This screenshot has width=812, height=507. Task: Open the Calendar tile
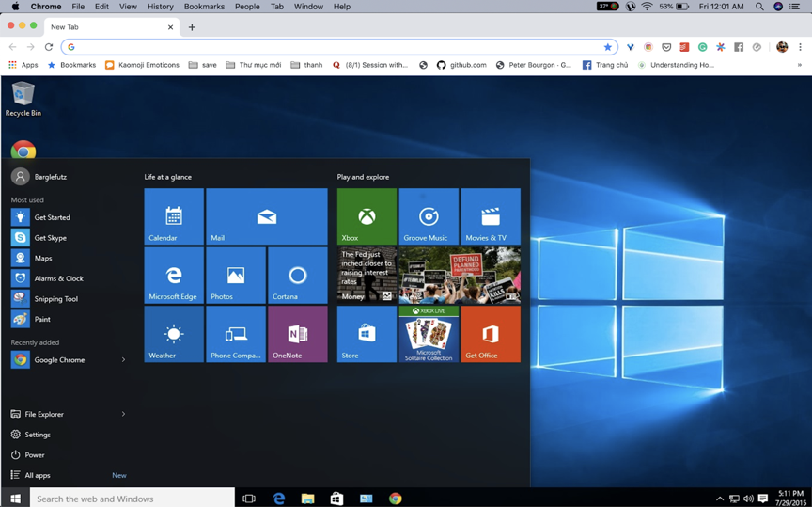[174, 216]
